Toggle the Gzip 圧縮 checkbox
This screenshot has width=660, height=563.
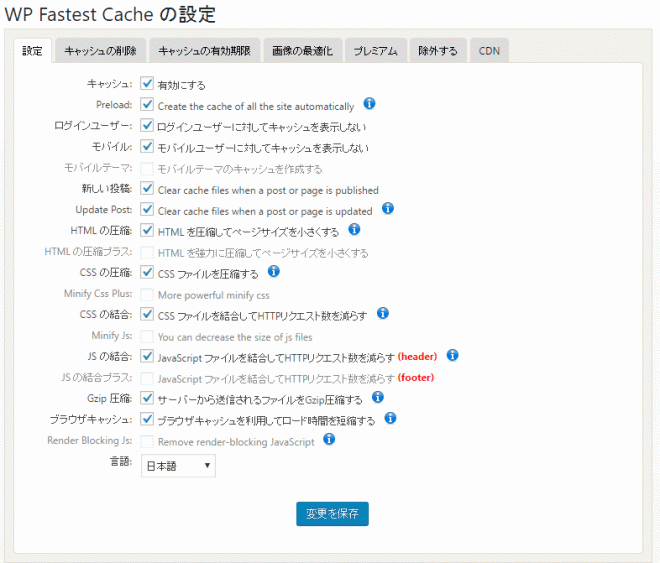(147, 398)
